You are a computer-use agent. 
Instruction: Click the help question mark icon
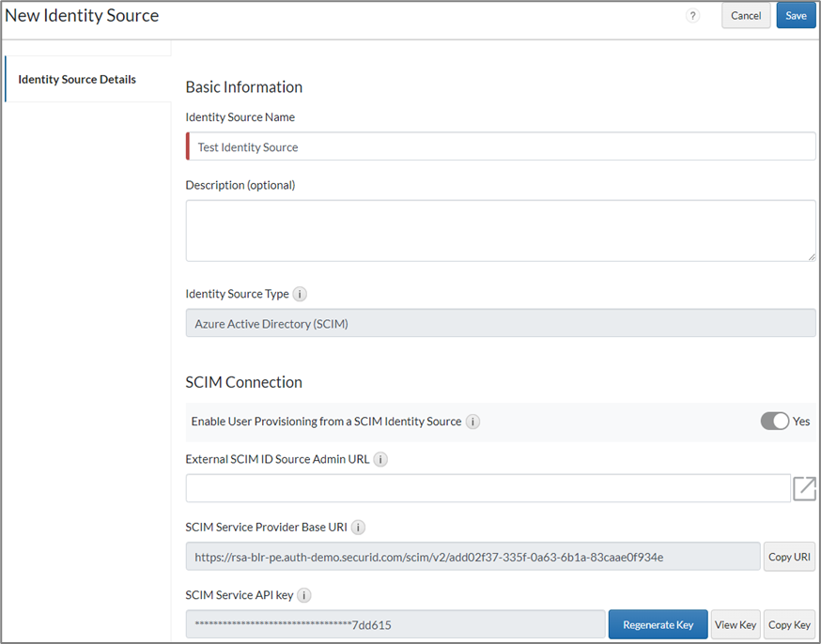pos(692,16)
